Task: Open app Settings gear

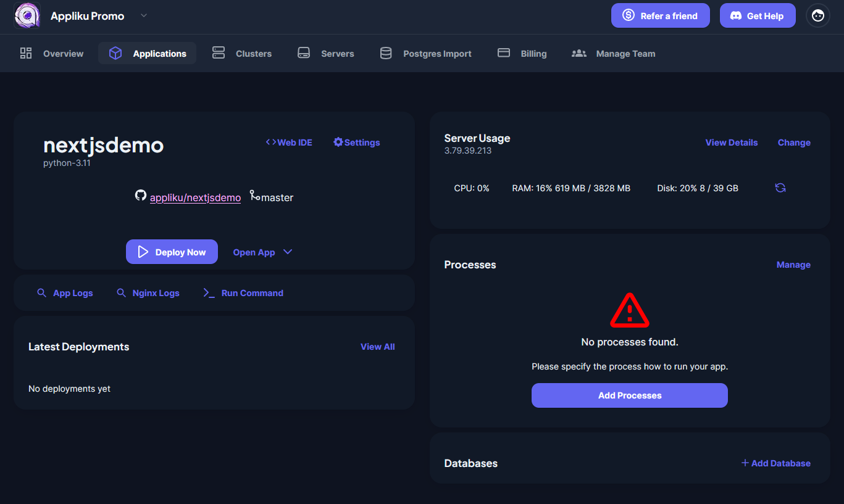Action: point(356,143)
